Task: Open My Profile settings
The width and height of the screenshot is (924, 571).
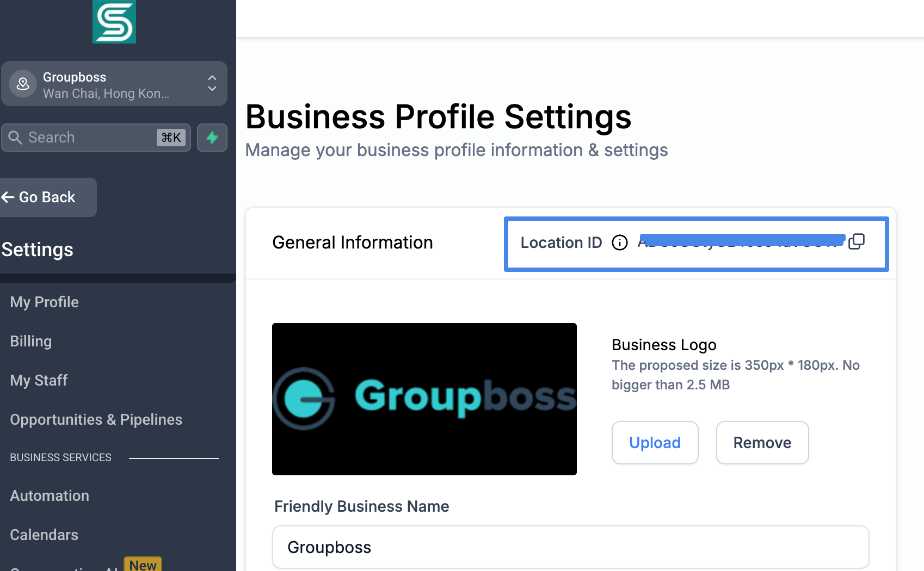Action: (45, 302)
